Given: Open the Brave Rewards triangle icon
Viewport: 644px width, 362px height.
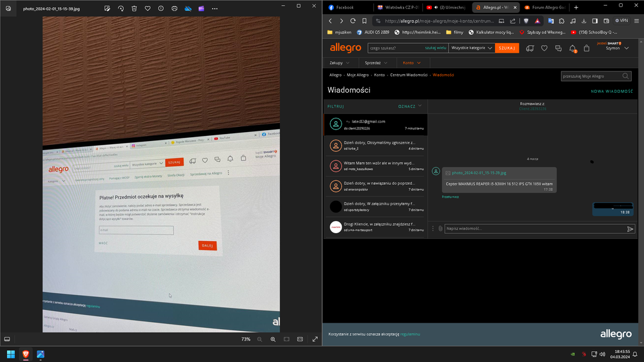Looking at the screenshot, I should [x=537, y=21].
